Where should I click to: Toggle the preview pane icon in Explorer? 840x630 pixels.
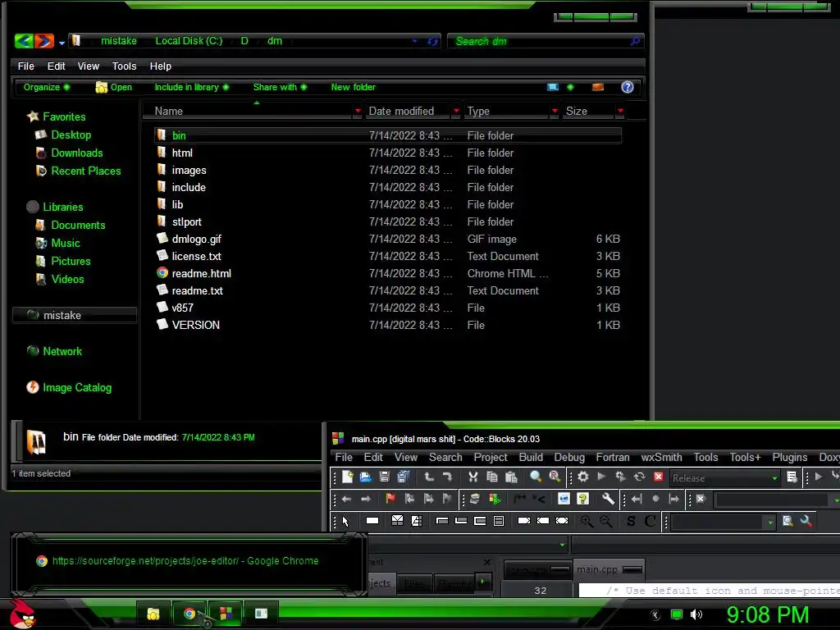[598, 87]
